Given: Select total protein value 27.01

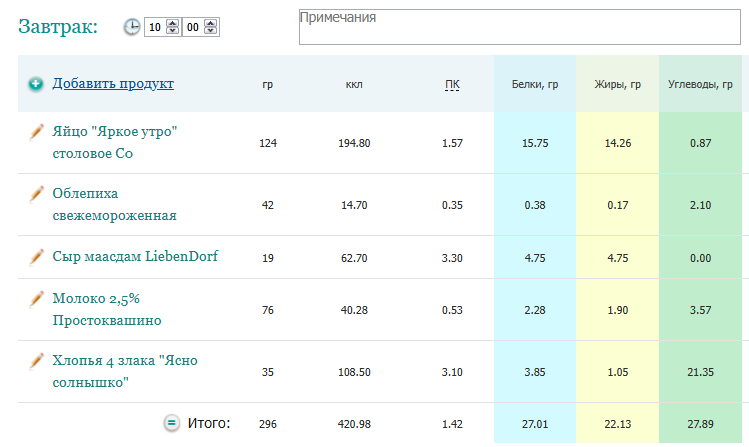Looking at the screenshot, I should tap(535, 424).
